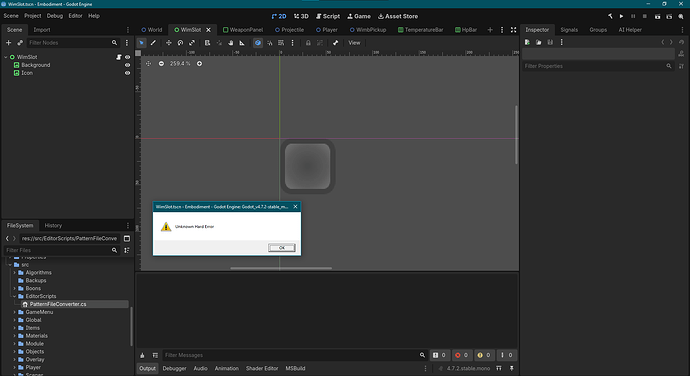Screen dimensions: 690x376
Task: Click the Filter Properties field
Action: (598, 66)
